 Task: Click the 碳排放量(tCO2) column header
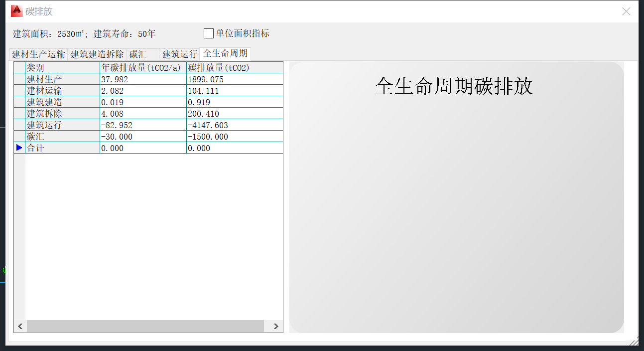tap(234, 68)
